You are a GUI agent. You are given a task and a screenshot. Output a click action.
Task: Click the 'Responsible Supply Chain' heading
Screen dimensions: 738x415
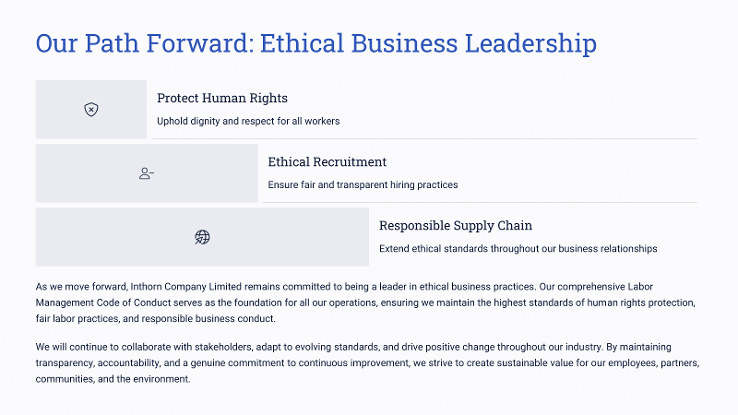(x=456, y=226)
